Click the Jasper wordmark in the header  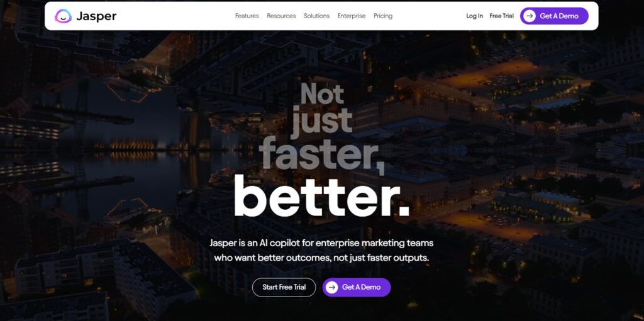coord(96,16)
